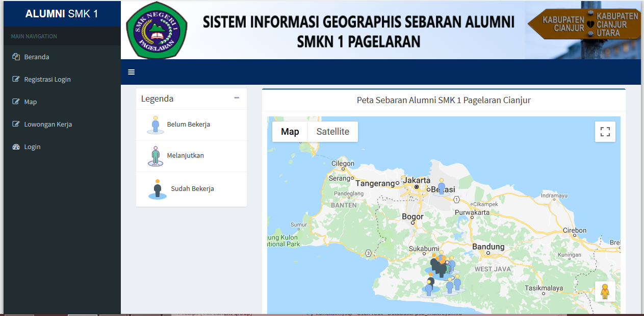Switch back to the Map view
This screenshot has width=644, height=316.
pyautogui.click(x=290, y=131)
